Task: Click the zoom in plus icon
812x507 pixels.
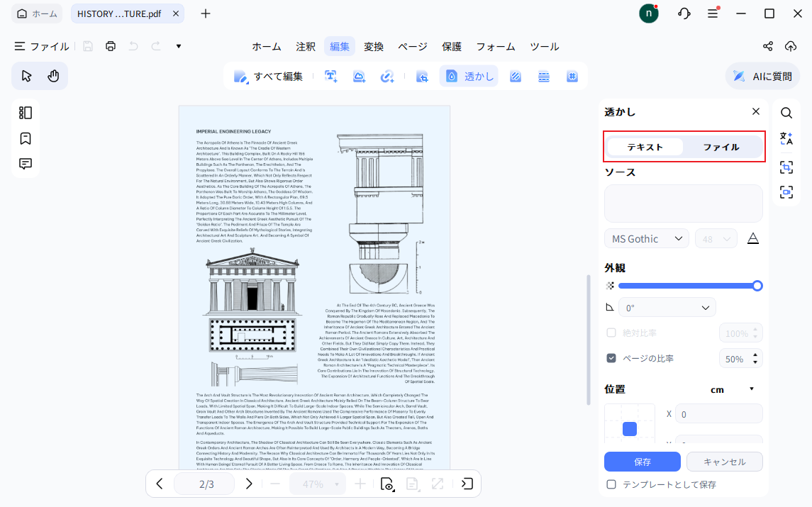Action: click(x=360, y=484)
